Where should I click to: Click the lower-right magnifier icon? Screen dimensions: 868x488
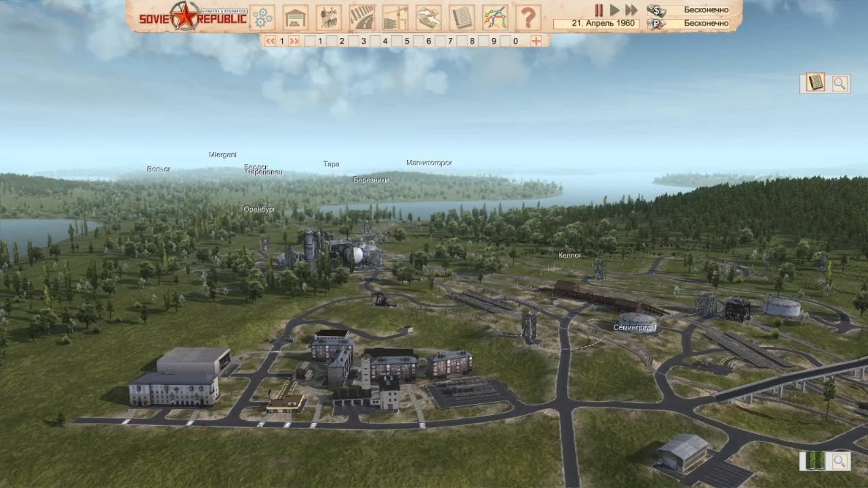[x=840, y=462]
